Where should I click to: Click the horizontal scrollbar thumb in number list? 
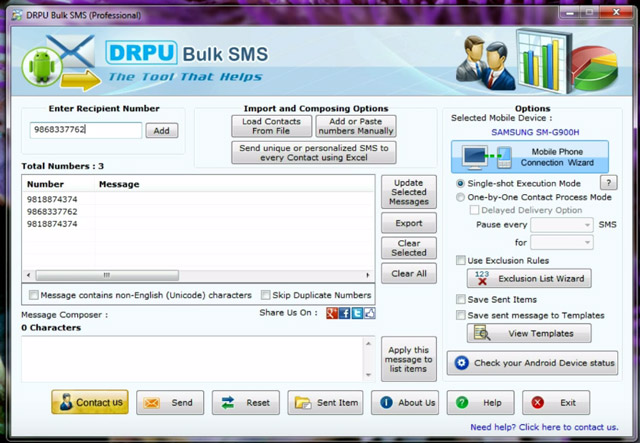point(107,275)
